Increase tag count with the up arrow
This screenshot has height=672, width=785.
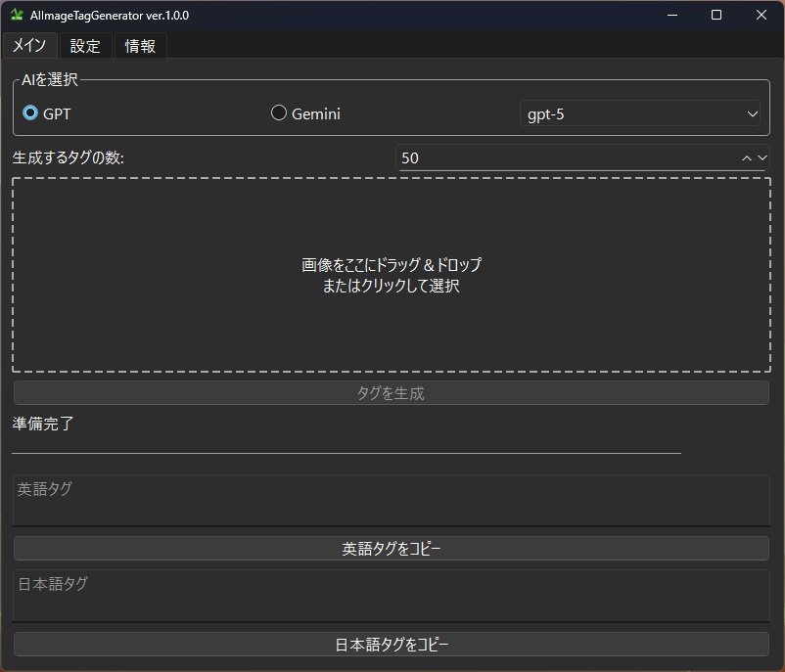(x=747, y=158)
